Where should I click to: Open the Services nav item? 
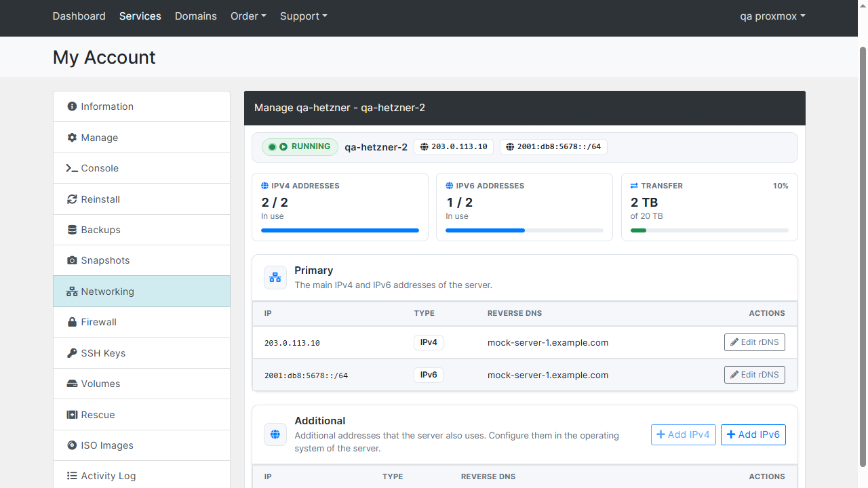(x=140, y=16)
